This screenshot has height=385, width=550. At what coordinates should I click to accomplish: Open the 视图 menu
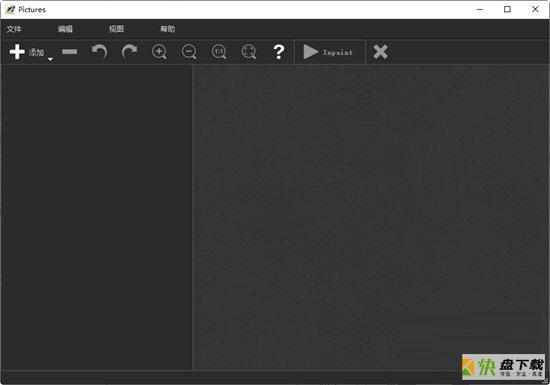(x=116, y=29)
